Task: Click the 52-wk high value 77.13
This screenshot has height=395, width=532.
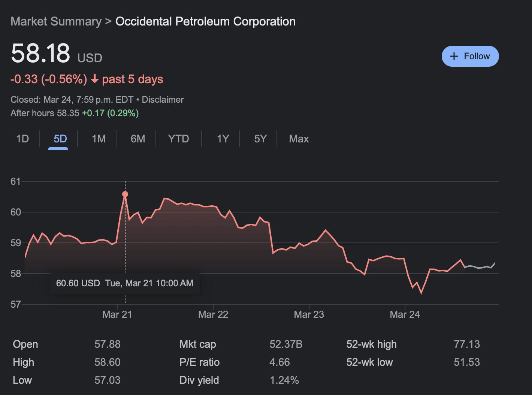Action: pyautogui.click(x=467, y=344)
